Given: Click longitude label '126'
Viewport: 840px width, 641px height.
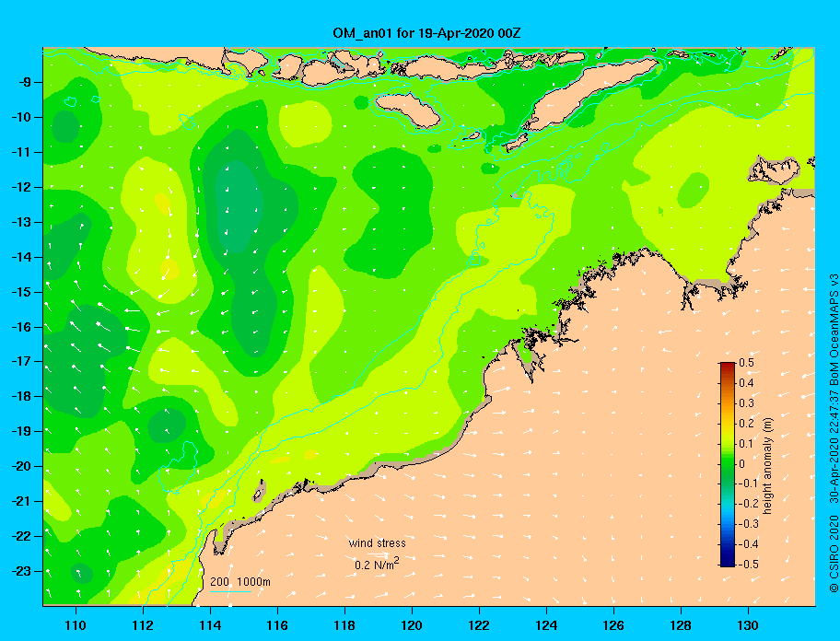Looking at the screenshot, I should 613,625.
